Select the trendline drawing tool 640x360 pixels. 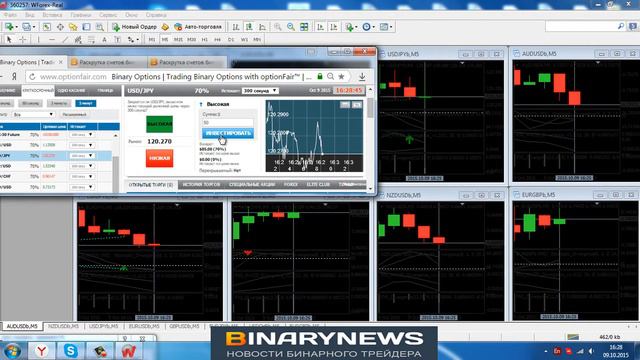pos(65,40)
